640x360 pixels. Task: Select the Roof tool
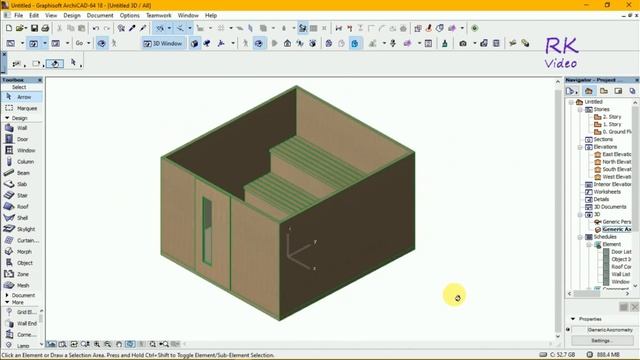click(22, 207)
